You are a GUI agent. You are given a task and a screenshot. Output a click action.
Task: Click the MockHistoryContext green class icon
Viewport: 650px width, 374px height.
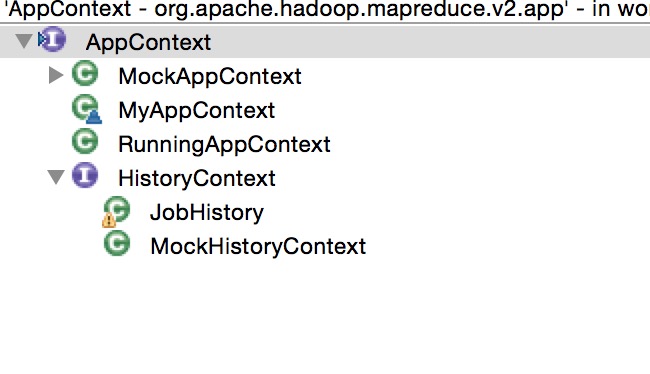point(117,243)
